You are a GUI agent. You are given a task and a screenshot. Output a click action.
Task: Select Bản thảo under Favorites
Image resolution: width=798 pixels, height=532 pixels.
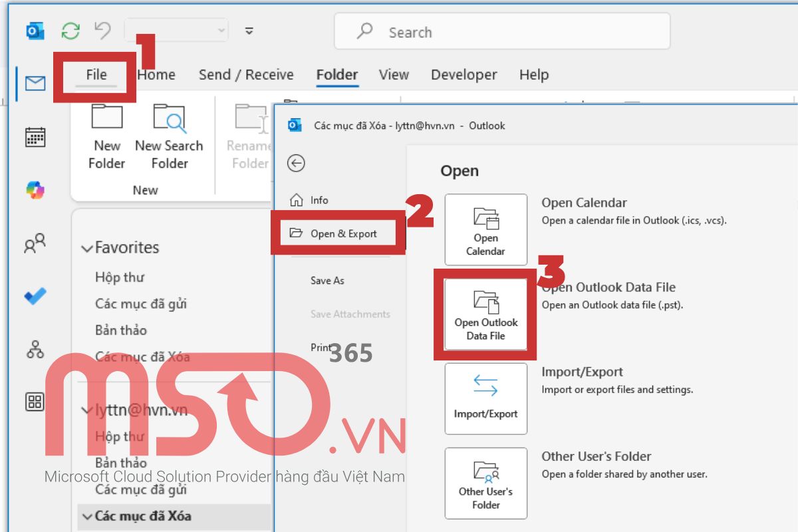121,330
